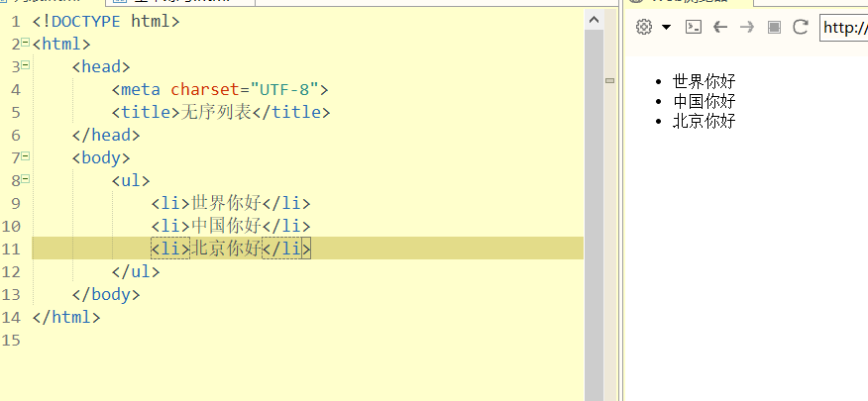Click the editor vertical scrollbar track
The height and width of the screenshot is (401, 868).
pyautogui.click(x=594, y=216)
